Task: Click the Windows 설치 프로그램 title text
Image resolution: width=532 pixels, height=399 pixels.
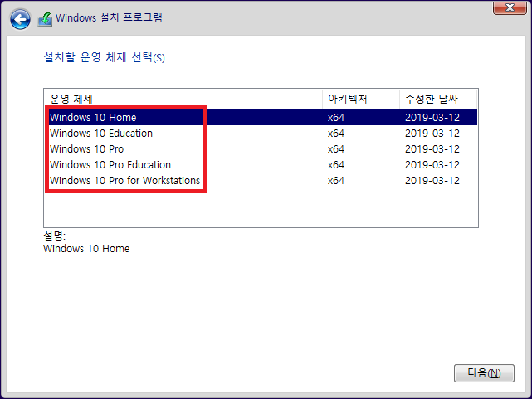Action: coord(109,17)
